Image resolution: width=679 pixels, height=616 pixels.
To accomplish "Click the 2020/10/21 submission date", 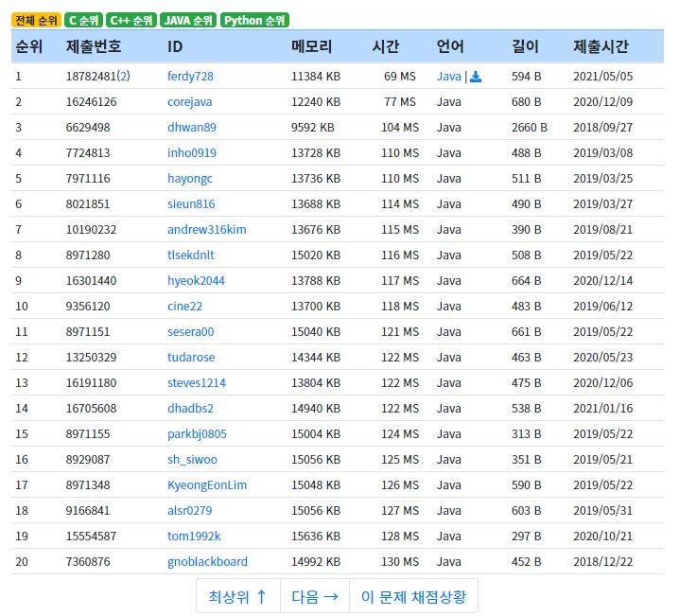I will pos(602,537).
